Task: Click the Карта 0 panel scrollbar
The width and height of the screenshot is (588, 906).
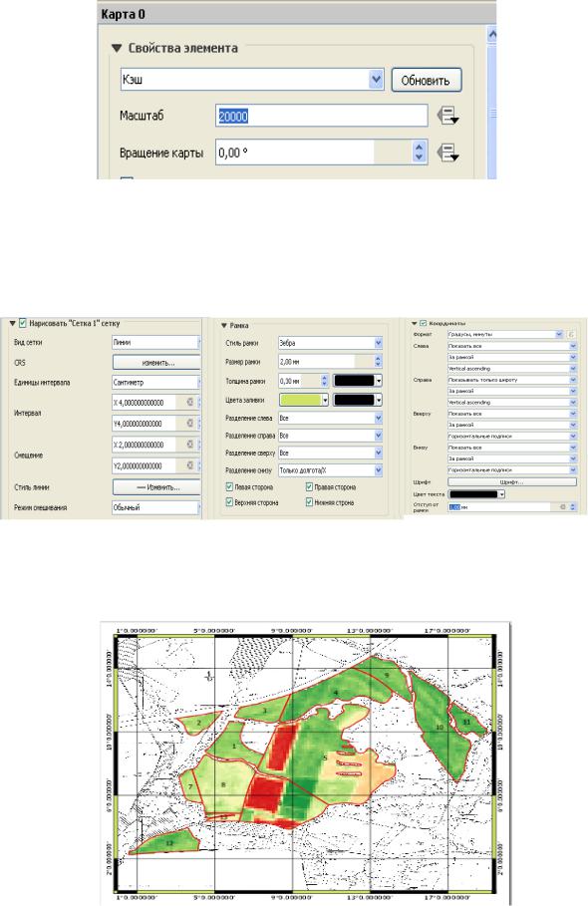Action: tap(492, 104)
